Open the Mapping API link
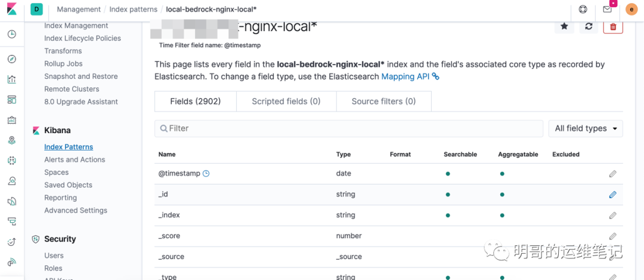The height and width of the screenshot is (280, 644). tap(404, 76)
